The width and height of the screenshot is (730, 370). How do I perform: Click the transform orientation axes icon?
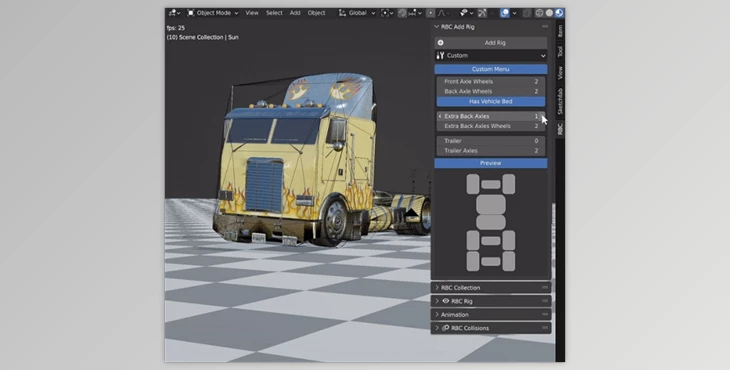pyautogui.click(x=343, y=13)
